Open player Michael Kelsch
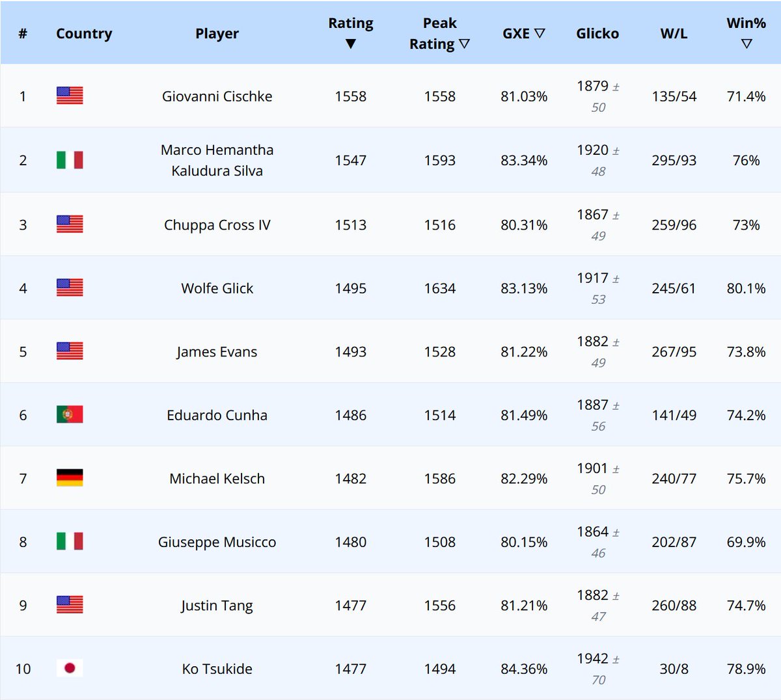 click(x=217, y=479)
